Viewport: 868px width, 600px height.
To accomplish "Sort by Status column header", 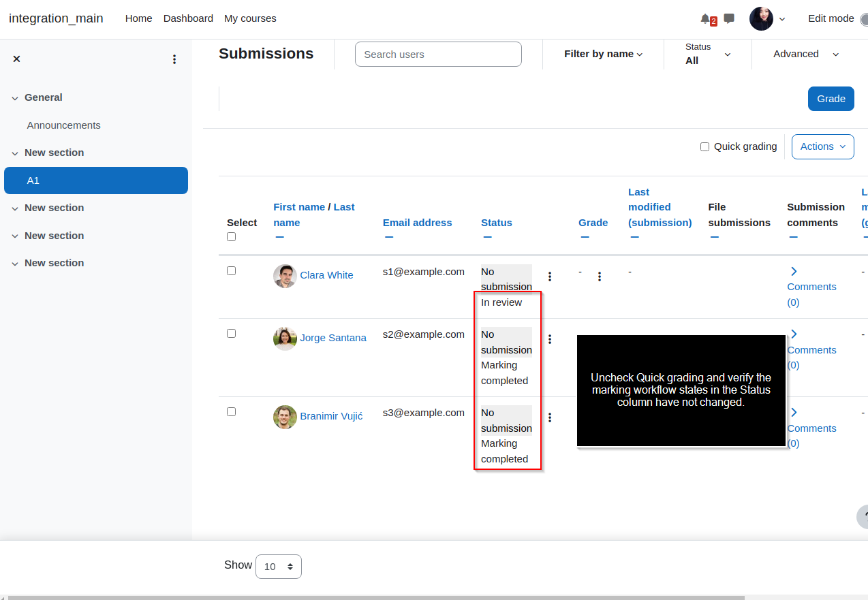I will (x=497, y=223).
